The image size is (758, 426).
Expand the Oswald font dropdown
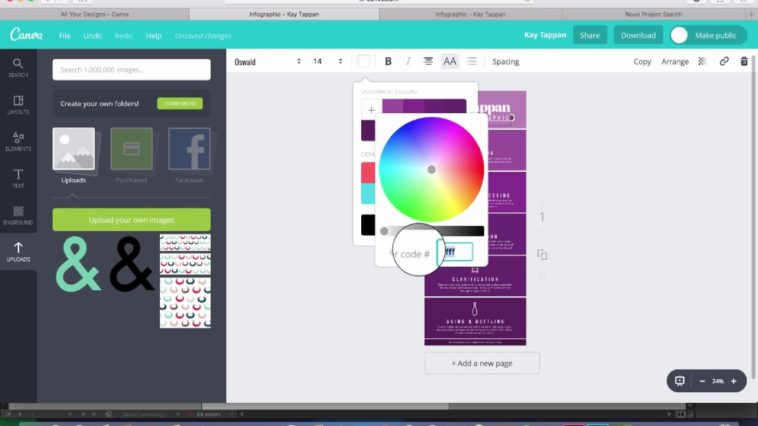coord(267,62)
